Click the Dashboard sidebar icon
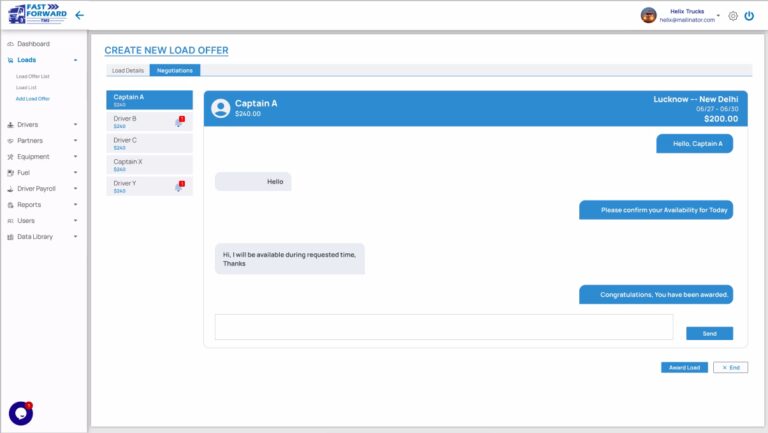 [x=10, y=44]
